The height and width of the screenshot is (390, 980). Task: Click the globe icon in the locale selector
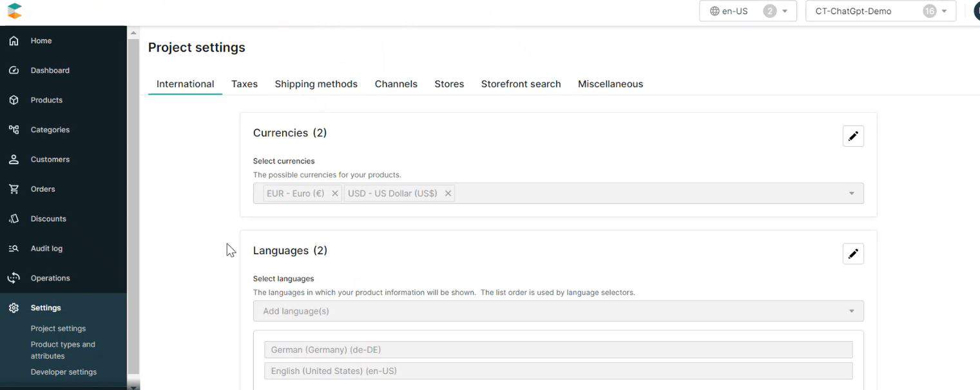[x=715, y=11]
